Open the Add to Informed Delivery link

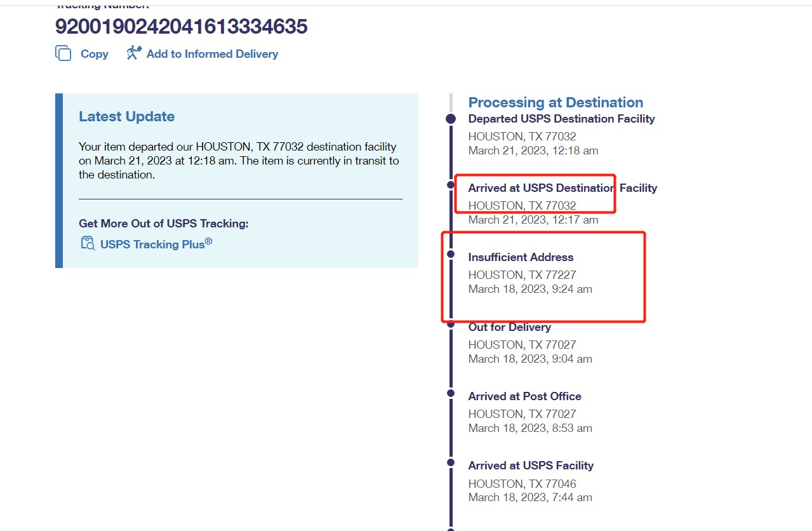tap(212, 54)
